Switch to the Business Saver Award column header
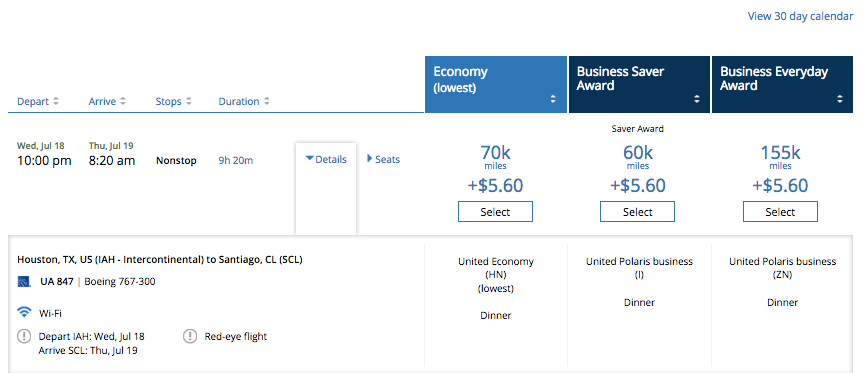Image resolution: width=864 pixels, height=373 pixels. pyautogui.click(x=639, y=84)
